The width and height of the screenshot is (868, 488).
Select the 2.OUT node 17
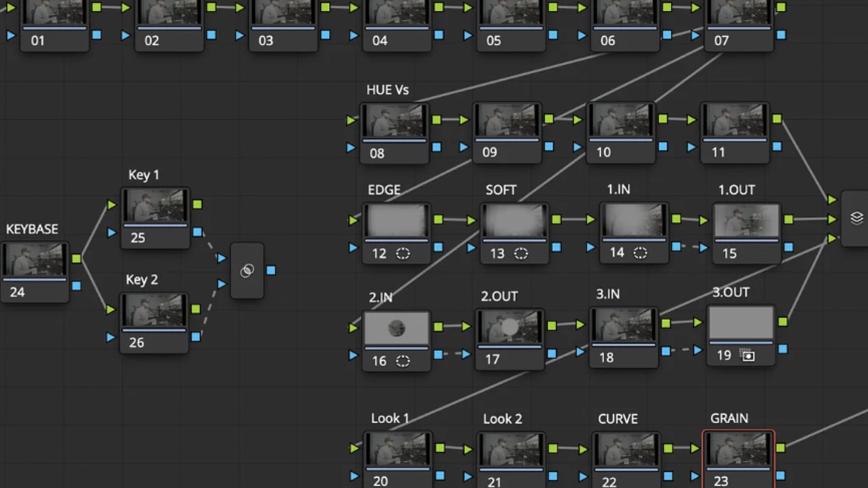[x=509, y=339]
